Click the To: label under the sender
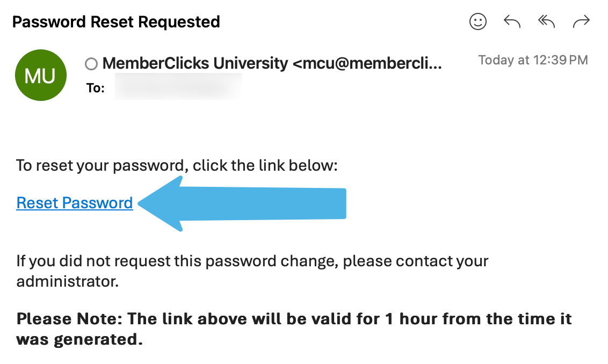This screenshot has width=608, height=364. click(x=96, y=88)
